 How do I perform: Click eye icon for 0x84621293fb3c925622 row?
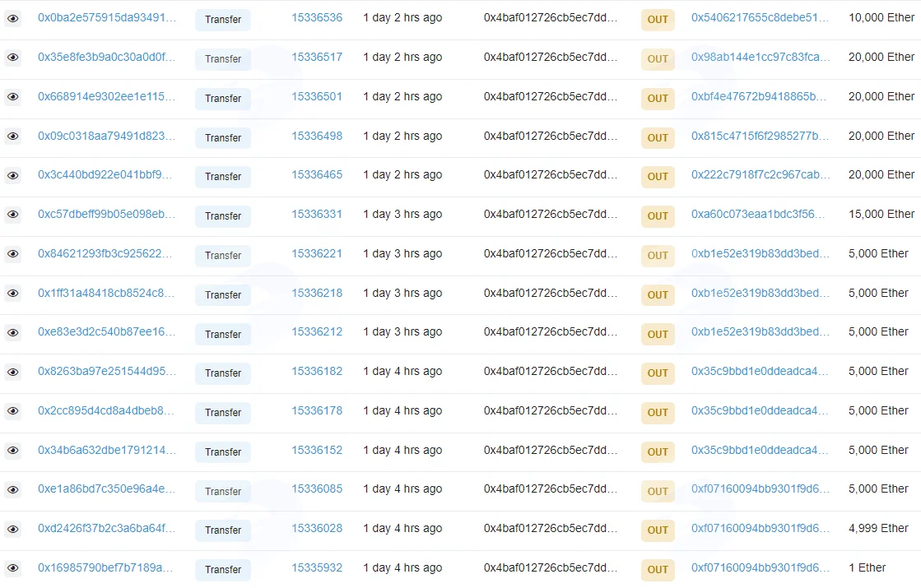click(x=12, y=254)
